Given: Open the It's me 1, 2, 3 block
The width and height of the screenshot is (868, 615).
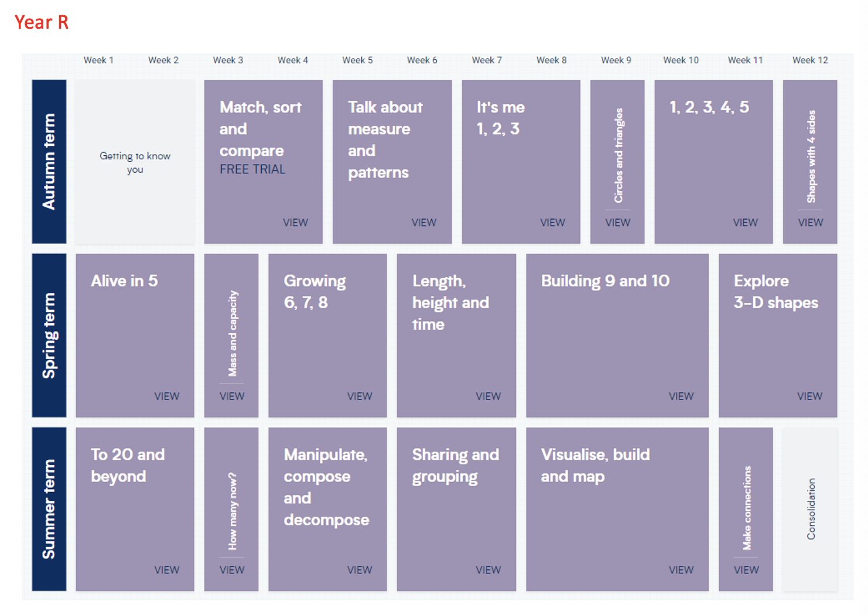Looking at the screenshot, I should coord(521,161).
